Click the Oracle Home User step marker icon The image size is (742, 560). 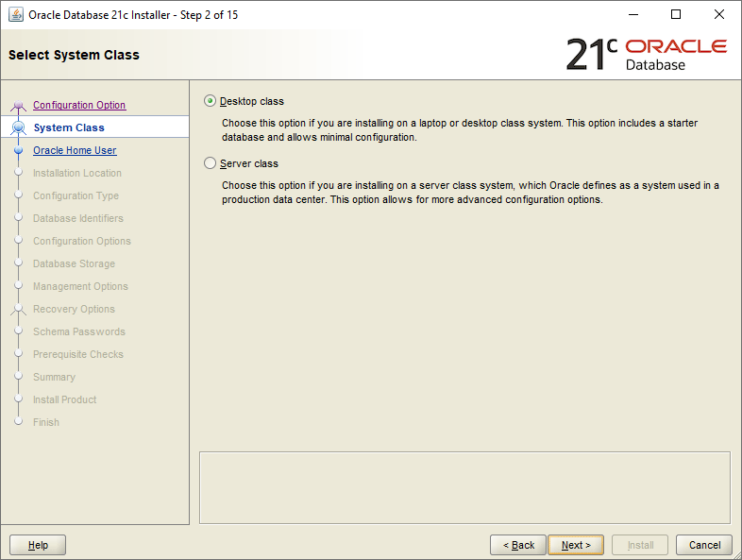tap(19, 150)
